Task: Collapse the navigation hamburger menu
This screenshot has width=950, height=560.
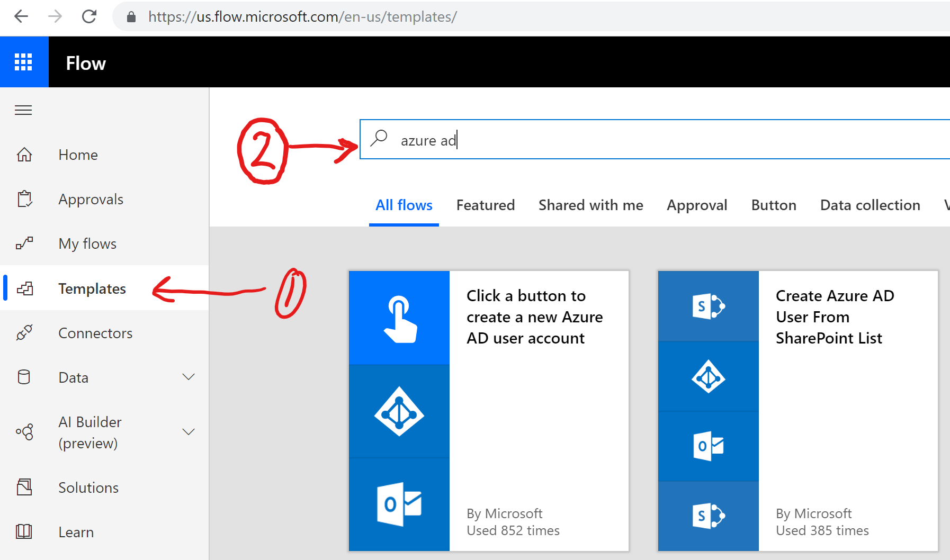Action: tap(23, 110)
